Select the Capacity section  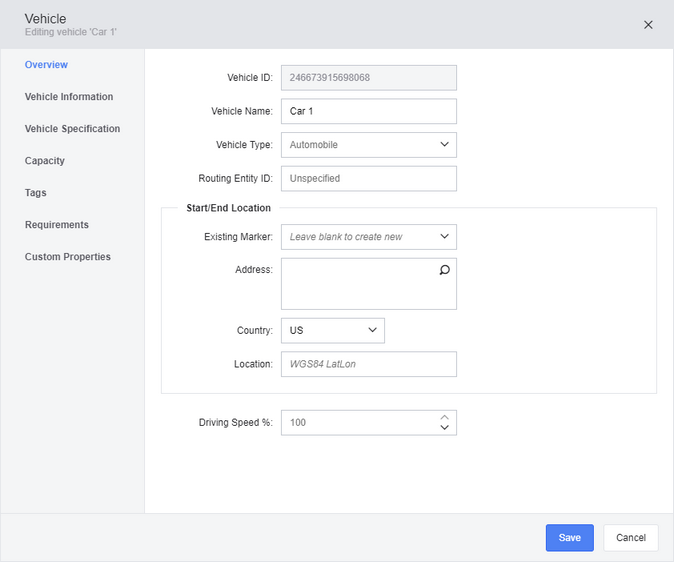coord(45,161)
